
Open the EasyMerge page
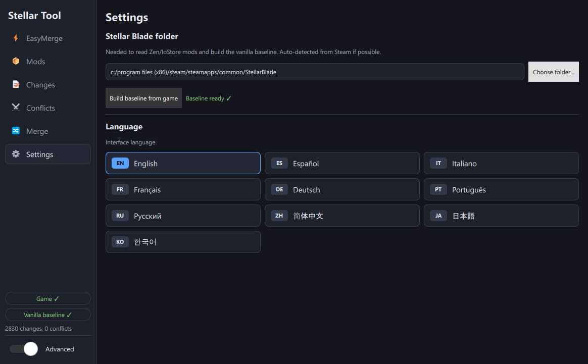point(48,38)
